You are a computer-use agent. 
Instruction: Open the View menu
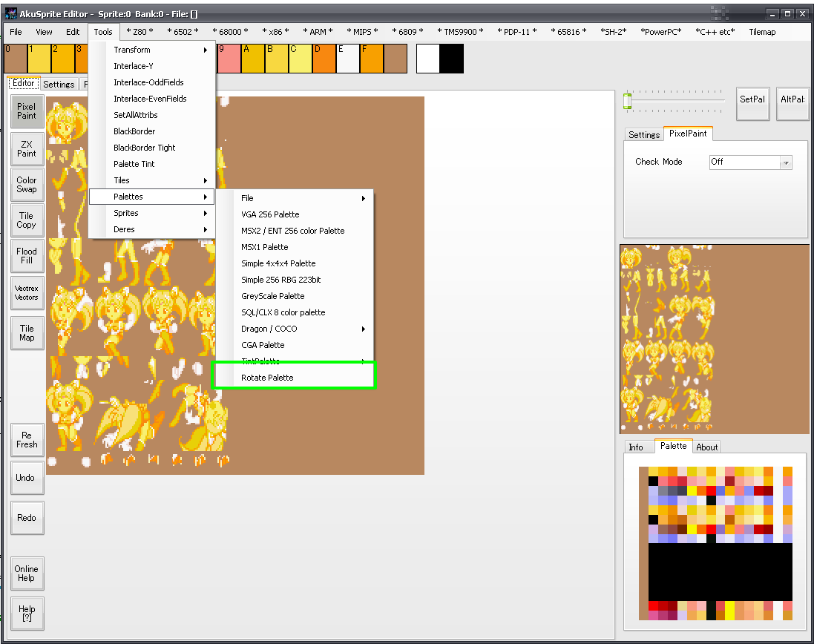coord(44,32)
